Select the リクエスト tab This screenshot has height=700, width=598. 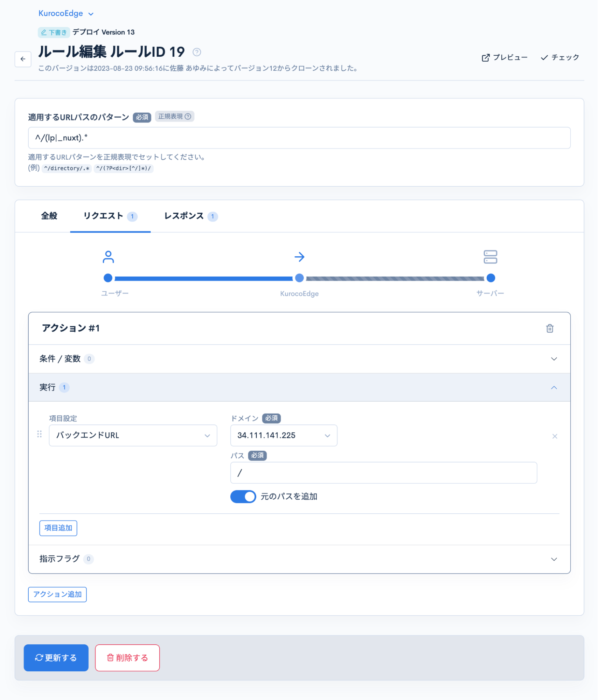110,216
